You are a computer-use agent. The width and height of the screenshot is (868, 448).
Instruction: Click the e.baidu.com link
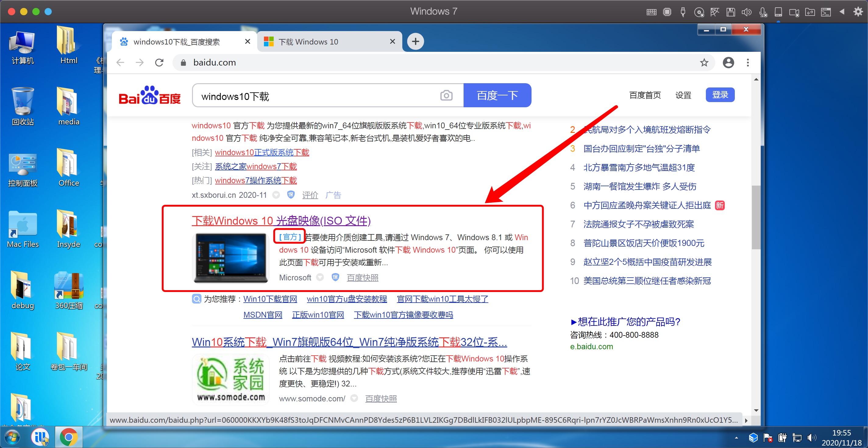tap(591, 347)
